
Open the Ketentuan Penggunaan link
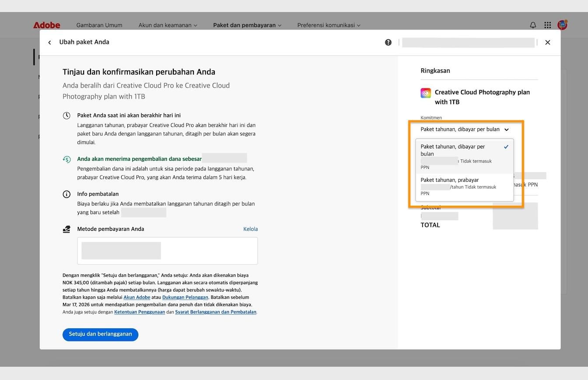point(140,312)
